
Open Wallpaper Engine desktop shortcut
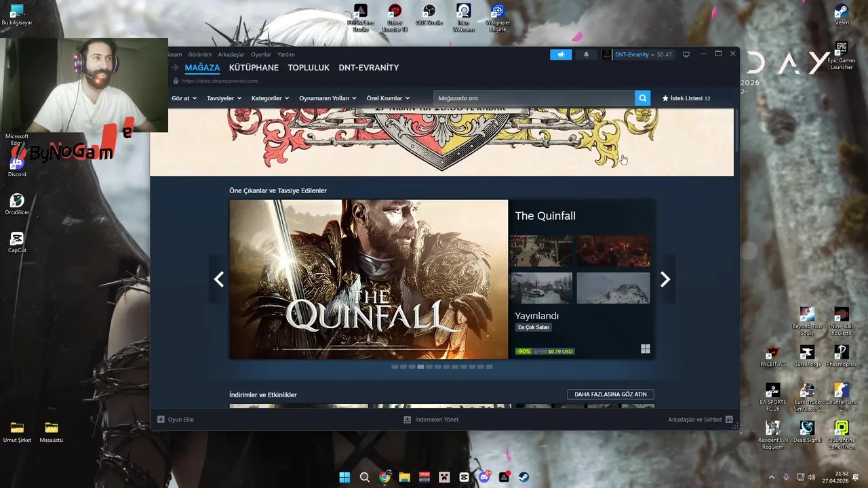tap(498, 18)
